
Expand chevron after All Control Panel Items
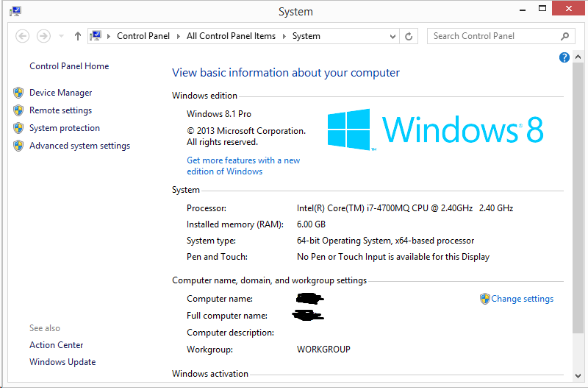coord(284,36)
